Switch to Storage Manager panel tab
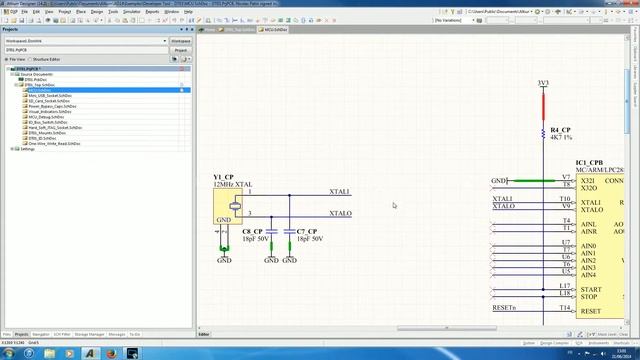Image resolution: width=640 pixels, height=360 pixels. coord(89,334)
